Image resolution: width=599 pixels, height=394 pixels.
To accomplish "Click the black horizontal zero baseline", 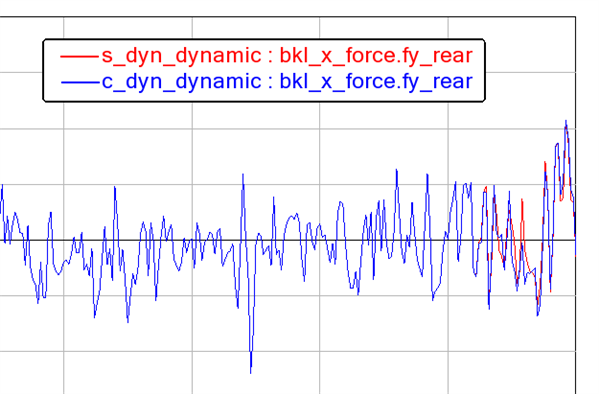I will pyautogui.click(x=287, y=240).
